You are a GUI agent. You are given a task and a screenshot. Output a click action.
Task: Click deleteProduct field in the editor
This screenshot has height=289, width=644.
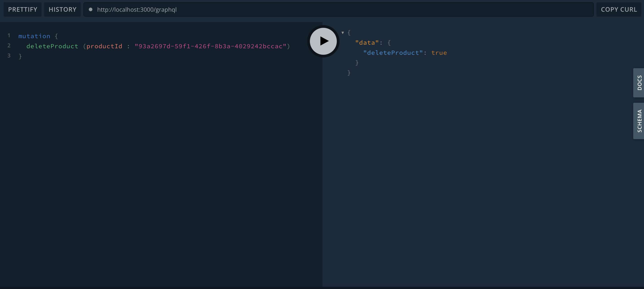coord(52,46)
